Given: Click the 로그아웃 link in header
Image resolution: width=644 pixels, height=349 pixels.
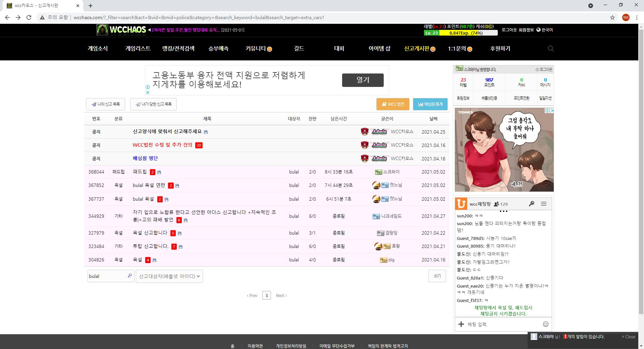Looking at the screenshot, I should coord(509,30).
